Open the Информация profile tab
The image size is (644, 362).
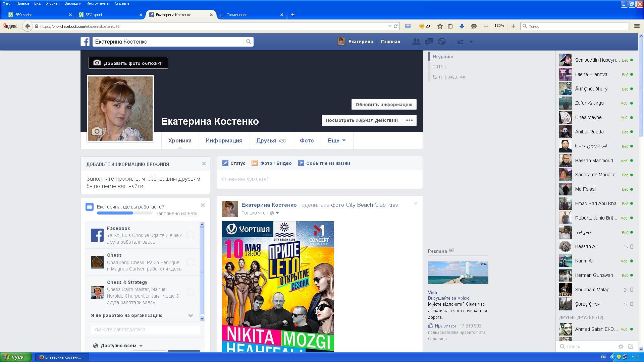click(x=224, y=140)
